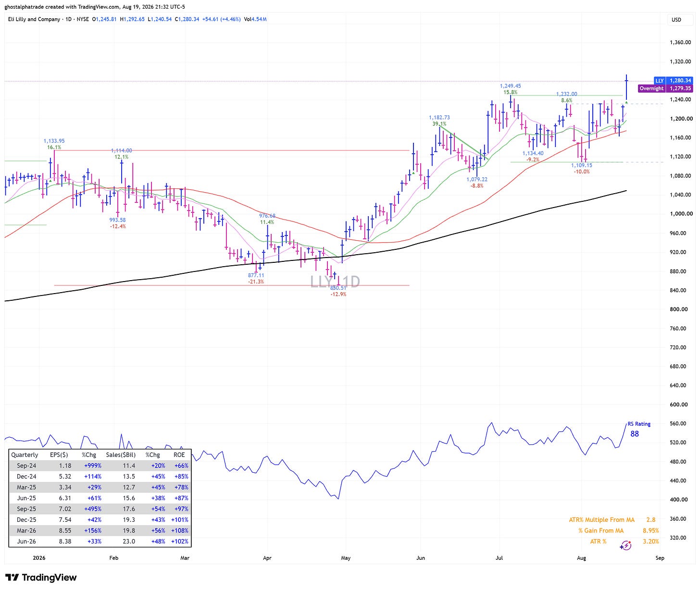Click the Sales($Bil) column header
Screen dimensions: 700x591
pyautogui.click(x=121, y=455)
